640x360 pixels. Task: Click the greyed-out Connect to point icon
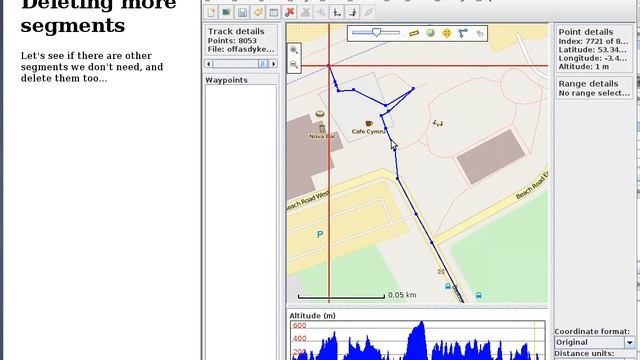369,13
